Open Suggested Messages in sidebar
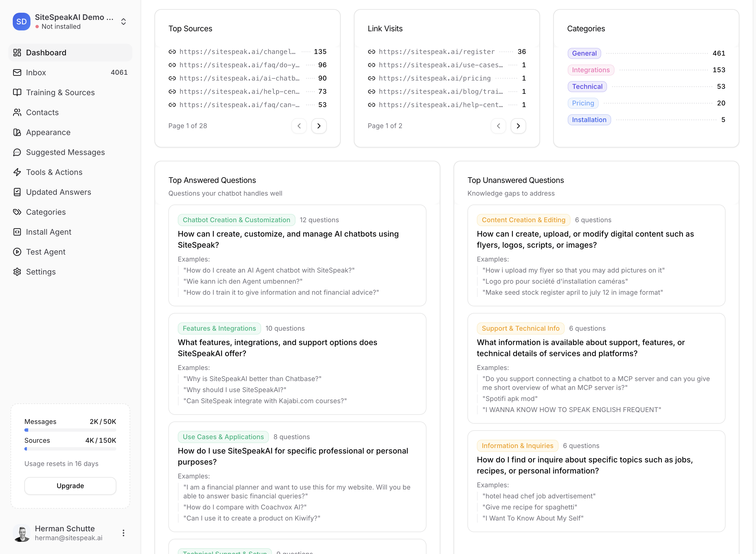This screenshot has width=756, height=554. 65,152
